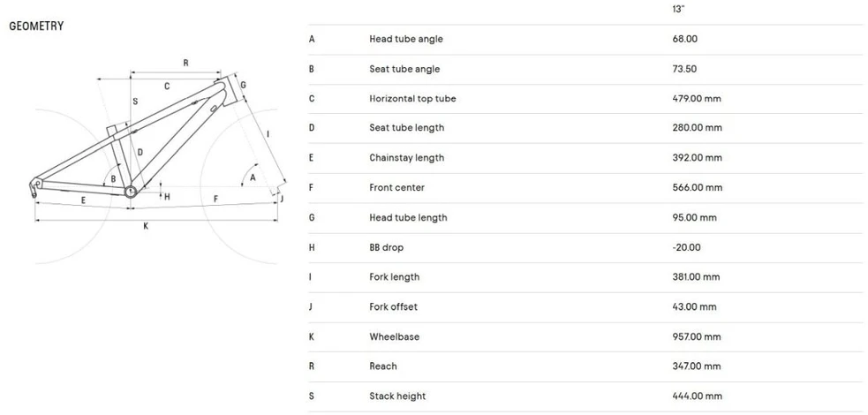This screenshot has width=868, height=415.
Task: Click the Reach value 347.00 mm
Action: 697,366
